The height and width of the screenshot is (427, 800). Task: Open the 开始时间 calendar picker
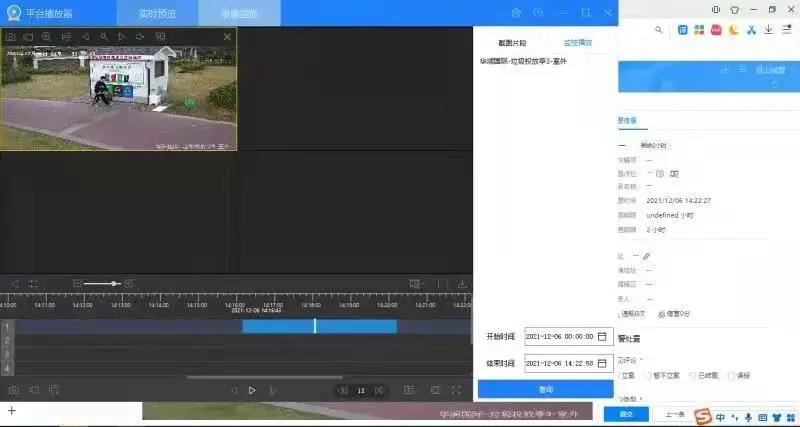[x=606, y=337]
